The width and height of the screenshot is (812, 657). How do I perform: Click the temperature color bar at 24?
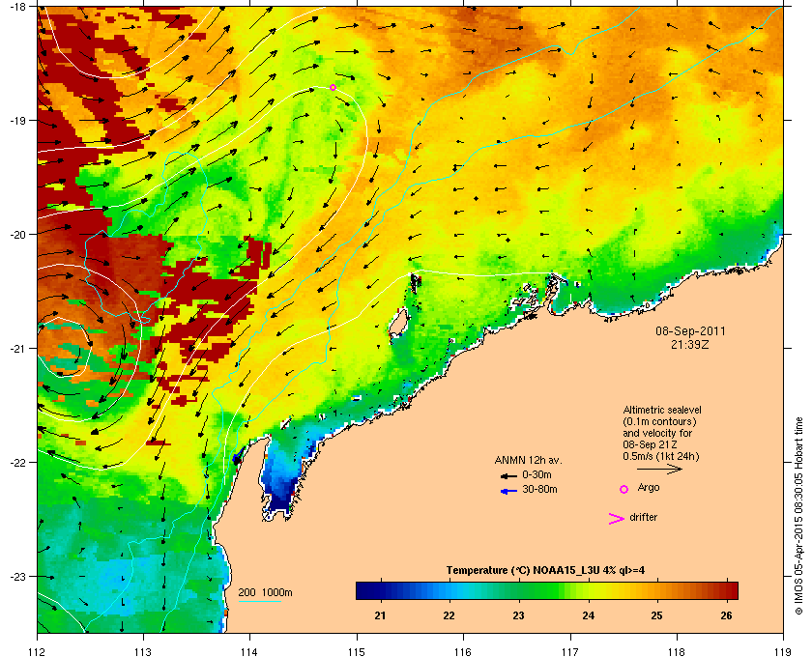tap(589, 590)
